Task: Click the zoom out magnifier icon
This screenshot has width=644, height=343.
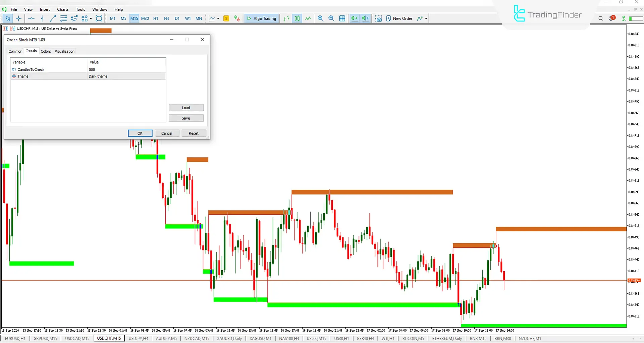Action: tap(331, 18)
